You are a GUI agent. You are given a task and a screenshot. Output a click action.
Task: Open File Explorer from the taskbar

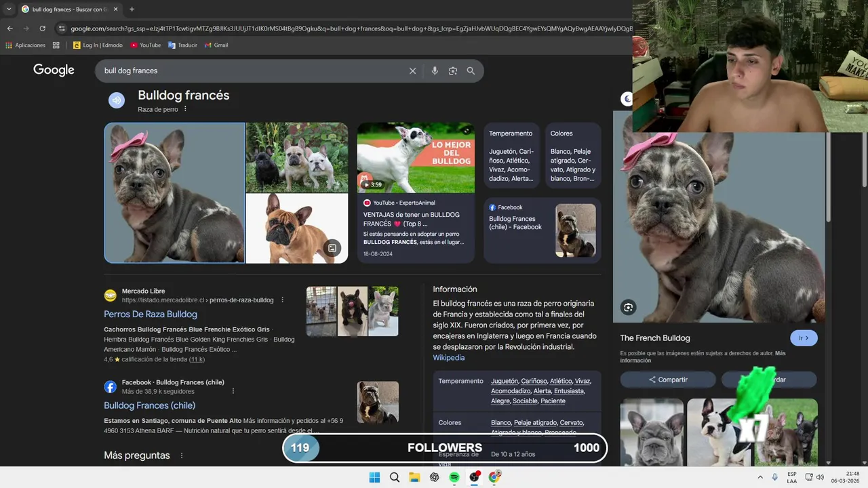(x=414, y=477)
